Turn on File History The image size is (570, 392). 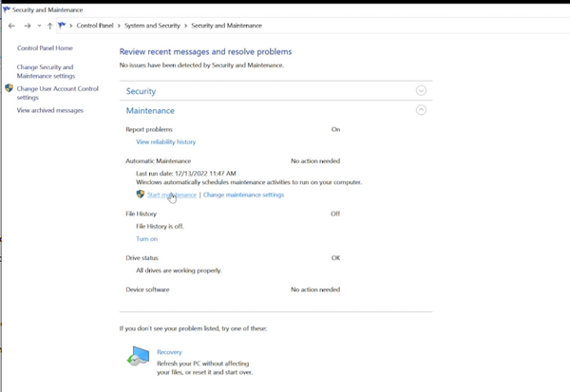click(146, 239)
